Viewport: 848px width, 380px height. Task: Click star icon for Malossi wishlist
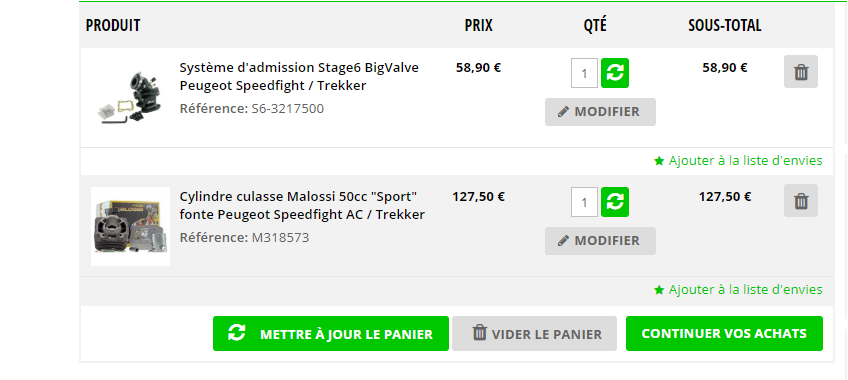659,290
